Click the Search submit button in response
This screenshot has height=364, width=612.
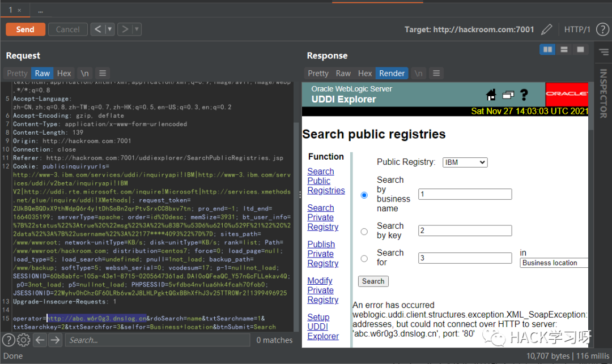coord(373,281)
